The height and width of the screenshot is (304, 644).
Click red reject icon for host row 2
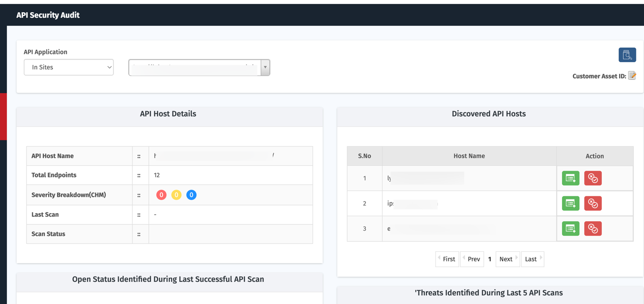click(593, 204)
